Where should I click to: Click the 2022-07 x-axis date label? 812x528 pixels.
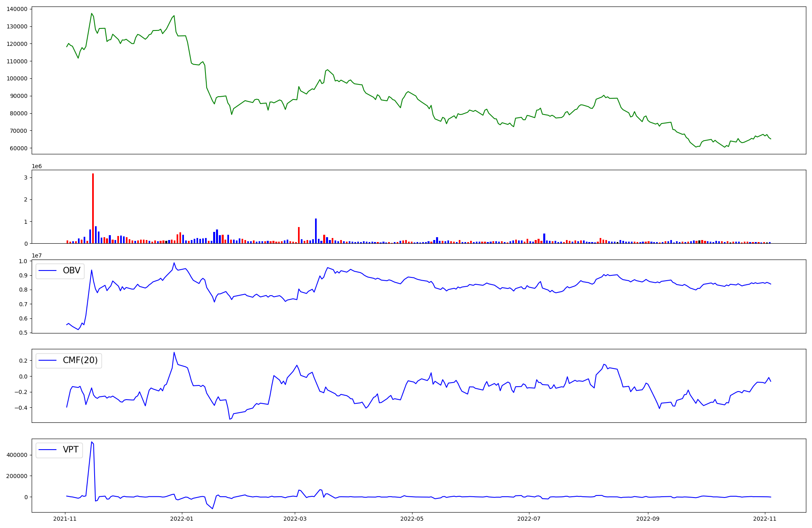529,519
